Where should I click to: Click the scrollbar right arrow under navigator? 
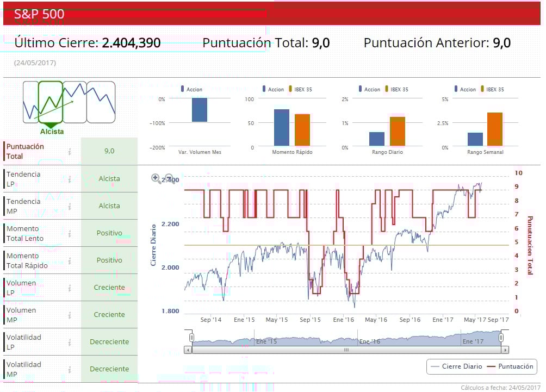tap(505, 350)
